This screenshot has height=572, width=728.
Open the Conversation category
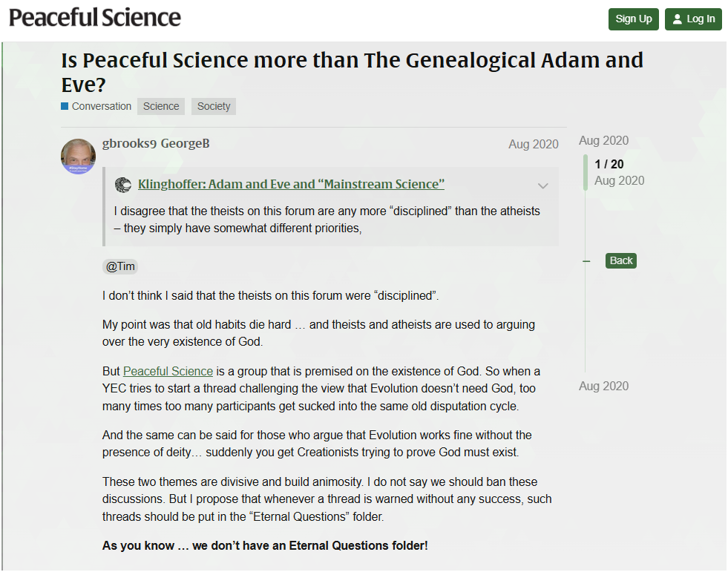click(x=96, y=106)
